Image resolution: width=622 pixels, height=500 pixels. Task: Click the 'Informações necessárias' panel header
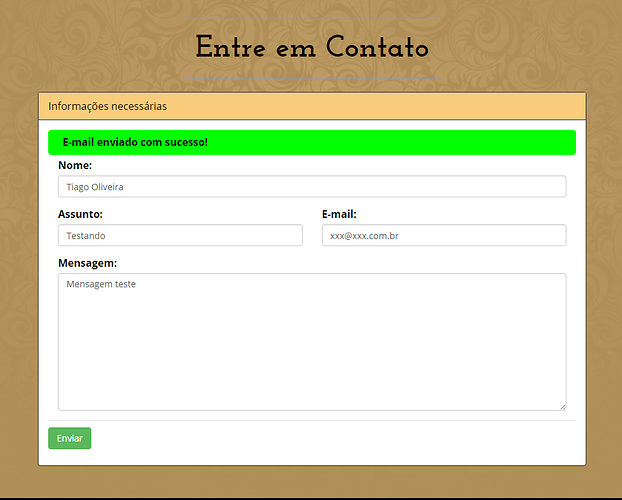(x=312, y=106)
